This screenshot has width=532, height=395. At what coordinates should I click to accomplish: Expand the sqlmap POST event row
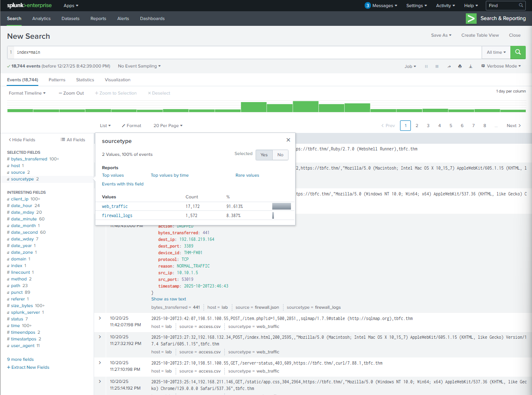[x=100, y=318]
